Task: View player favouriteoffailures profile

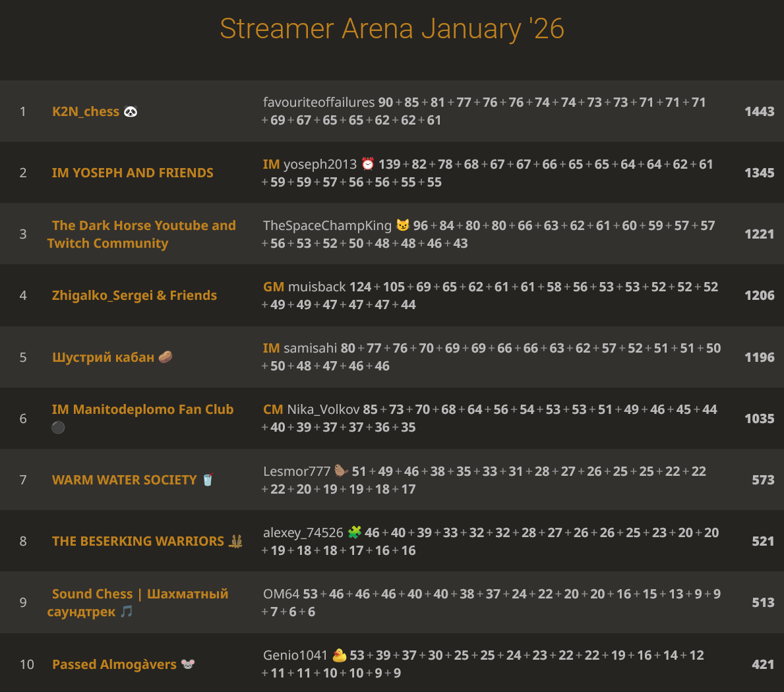Action: [319, 102]
